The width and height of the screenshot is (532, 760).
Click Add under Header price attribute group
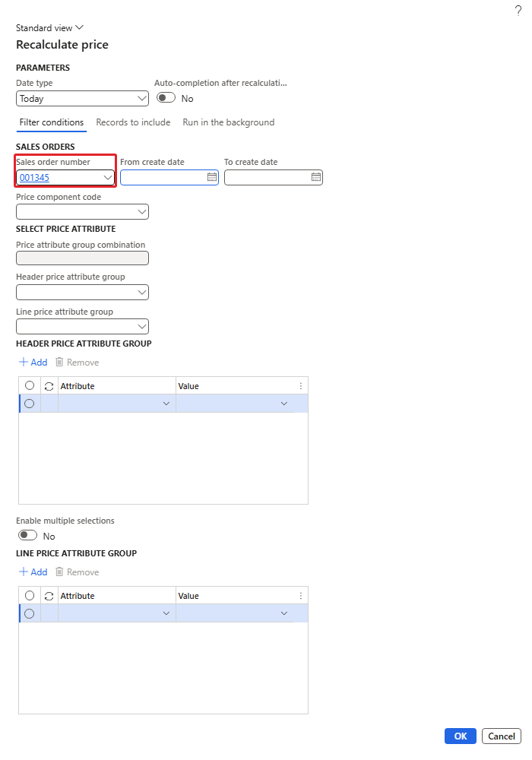(33, 362)
